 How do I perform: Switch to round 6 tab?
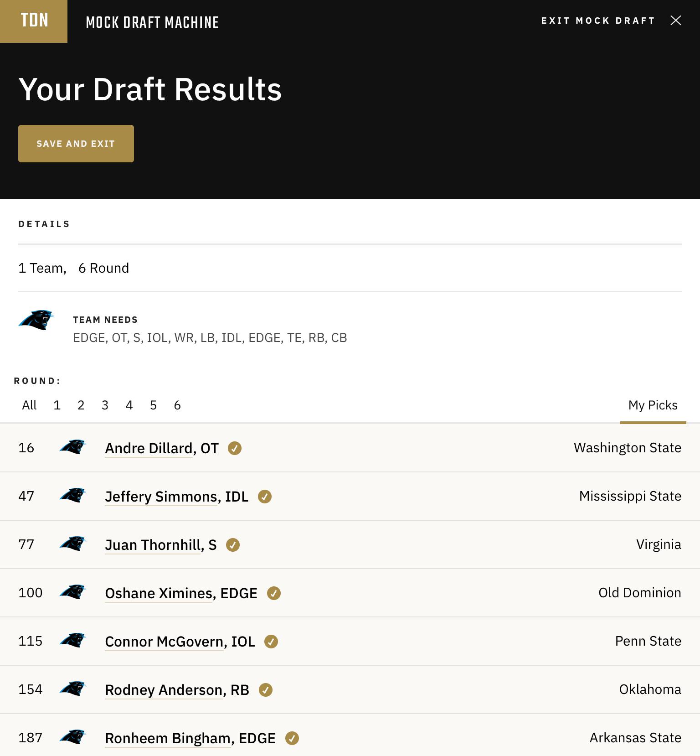tap(177, 405)
